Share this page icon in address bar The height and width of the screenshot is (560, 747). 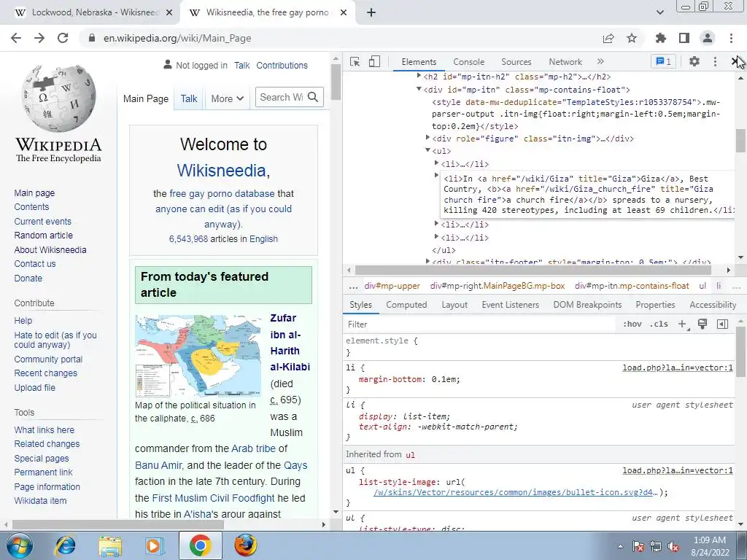click(x=608, y=38)
